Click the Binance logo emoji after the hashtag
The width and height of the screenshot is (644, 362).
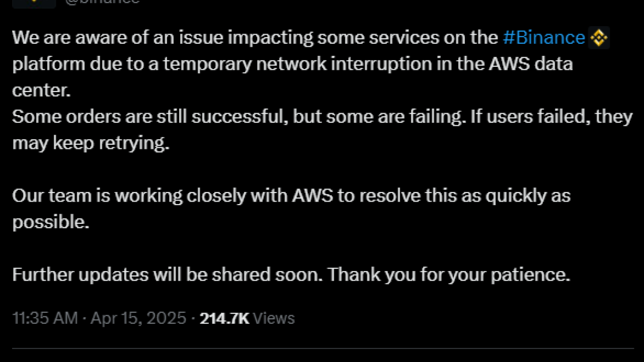click(599, 38)
